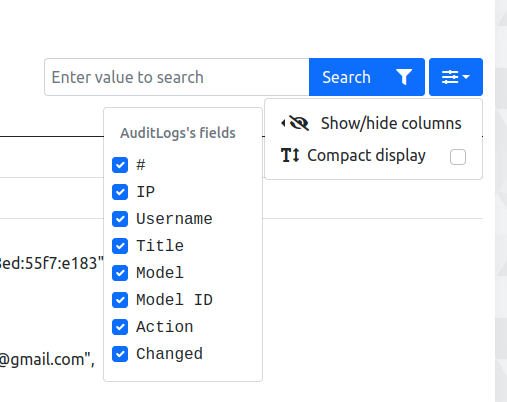Screen dimensions: 507x402
Task: Click the funnel filter icon
Action: pos(404,77)
